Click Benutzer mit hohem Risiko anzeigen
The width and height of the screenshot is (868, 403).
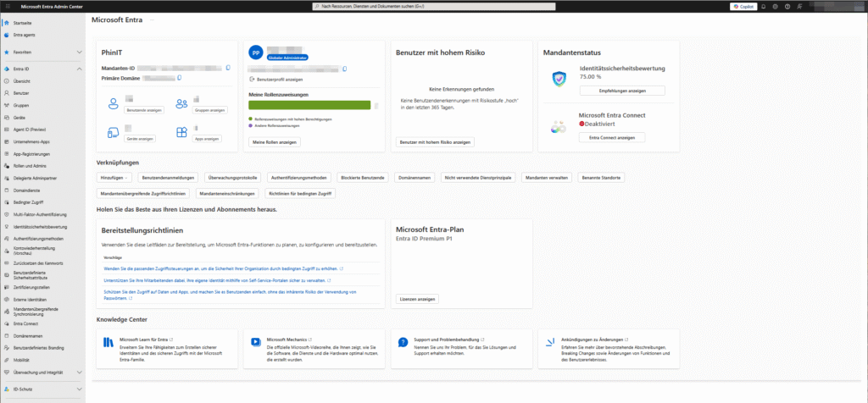click(x=435, y=142)
